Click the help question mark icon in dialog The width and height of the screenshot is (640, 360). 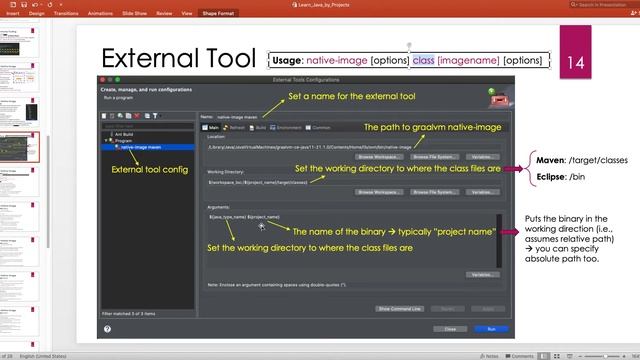point(107,329)
